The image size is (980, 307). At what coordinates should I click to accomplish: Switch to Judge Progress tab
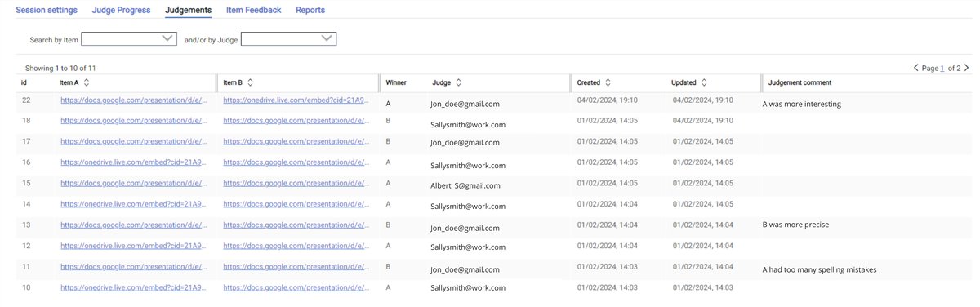(x=121, y=10)
